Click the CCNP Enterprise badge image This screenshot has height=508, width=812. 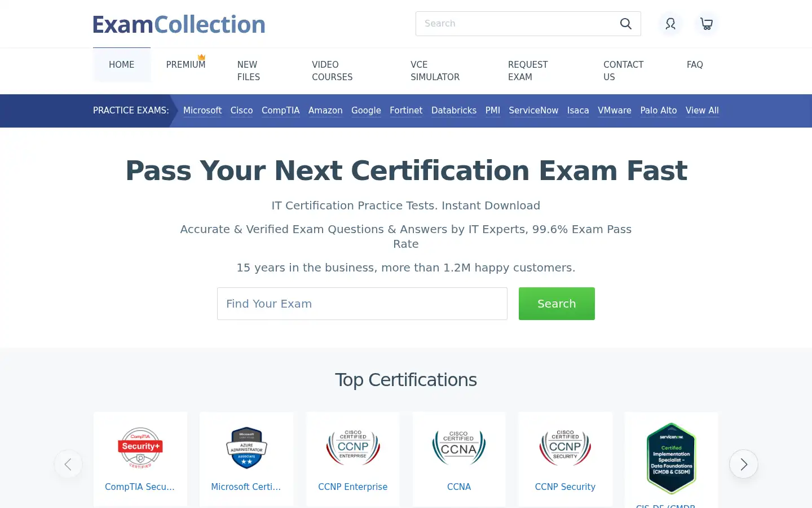click(353, 448)
